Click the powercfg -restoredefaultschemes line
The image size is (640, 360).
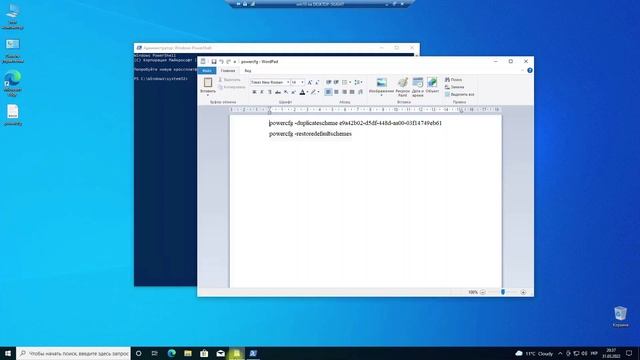[x=310, y=134]
